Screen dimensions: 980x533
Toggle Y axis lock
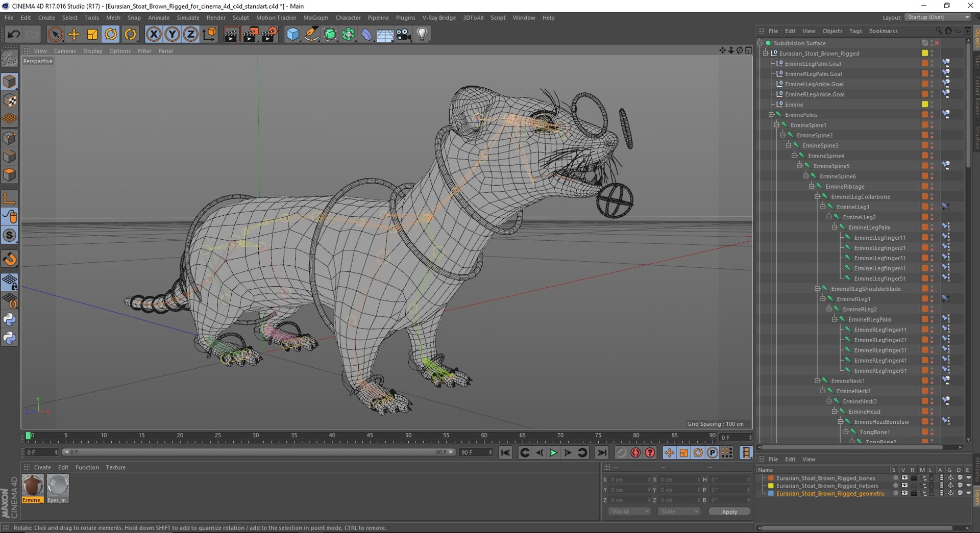[x=172, y=34]
